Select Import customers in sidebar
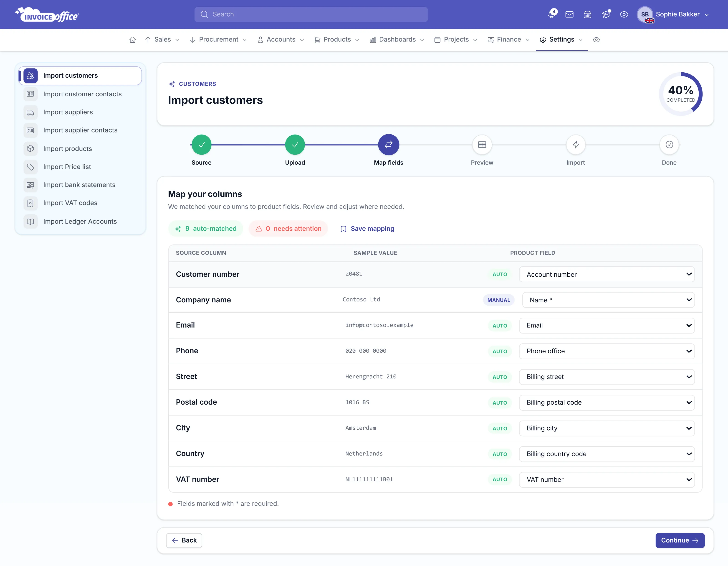 tap(80, 76)
